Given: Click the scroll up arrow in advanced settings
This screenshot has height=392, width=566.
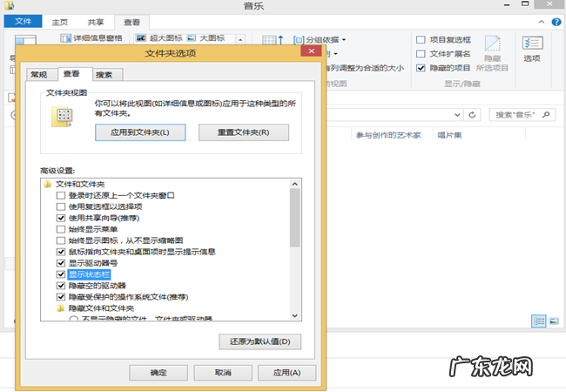Looking at the screenshot, I should 295,184.
